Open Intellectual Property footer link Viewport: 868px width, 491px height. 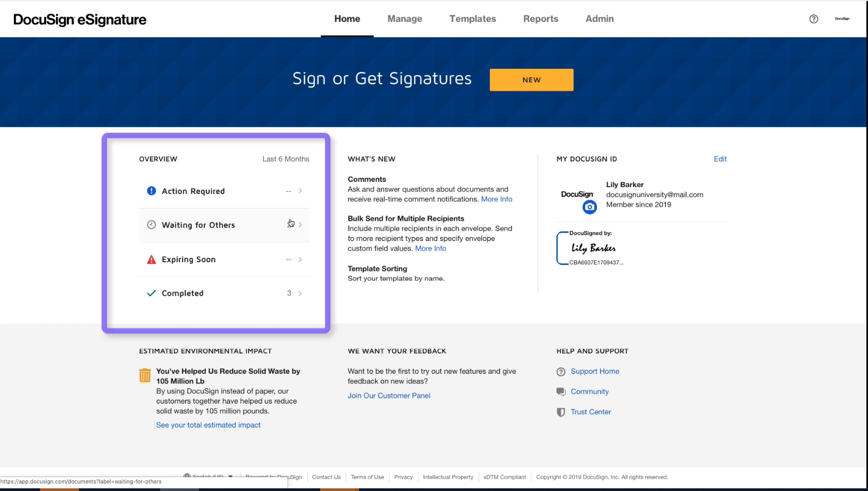tap(448, 477)
